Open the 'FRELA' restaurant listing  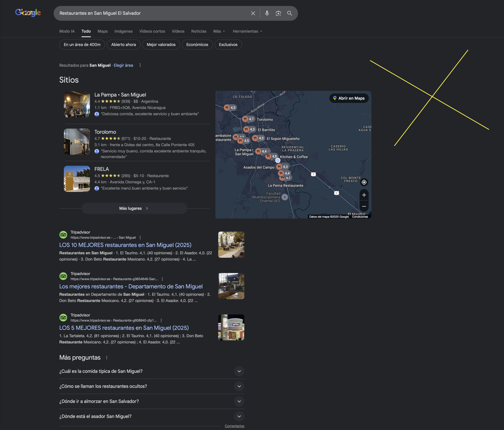pyautogui.click(x=102, y=169)
